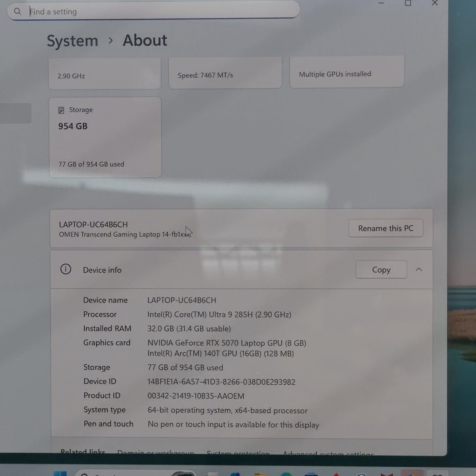Click the 'Pen and touch' label

coord(108,424)
